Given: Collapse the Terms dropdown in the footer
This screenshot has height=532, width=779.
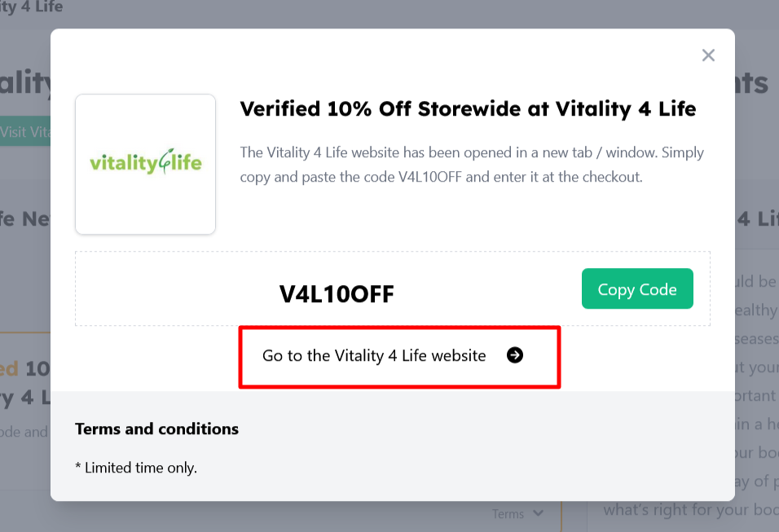Looking at the screenshot, I should (517, 514).
